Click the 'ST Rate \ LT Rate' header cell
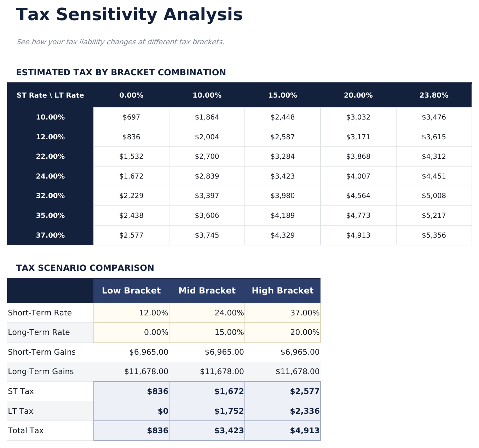Viewport: 479px width, 448px height. pyautogui.click(x=50, y=95)
